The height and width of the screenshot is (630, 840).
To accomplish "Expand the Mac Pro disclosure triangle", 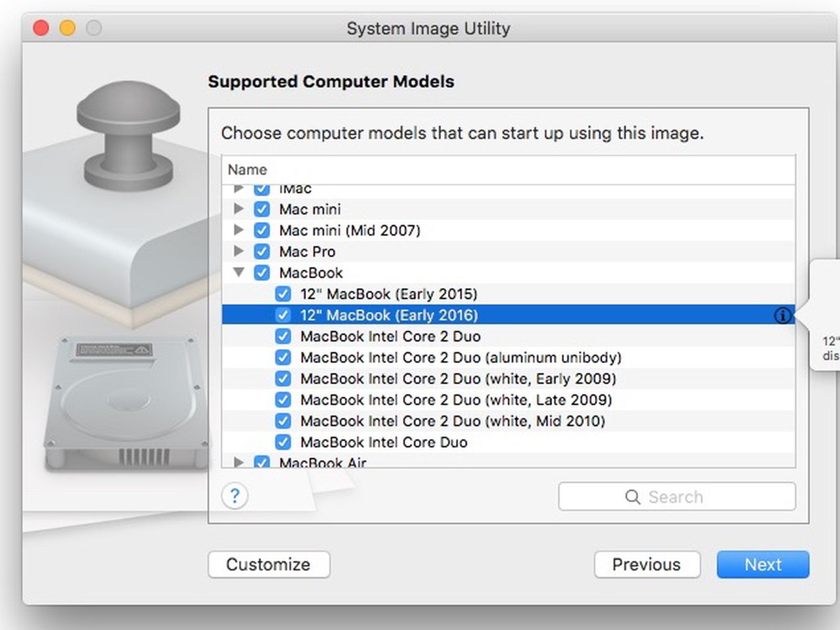I will click(x=238, y=251).
